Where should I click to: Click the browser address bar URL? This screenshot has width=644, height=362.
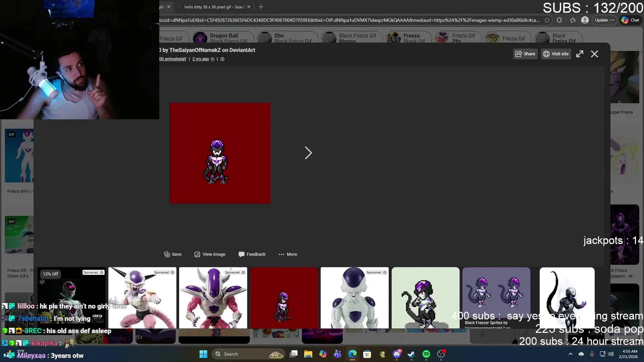[x=349, y=20]
